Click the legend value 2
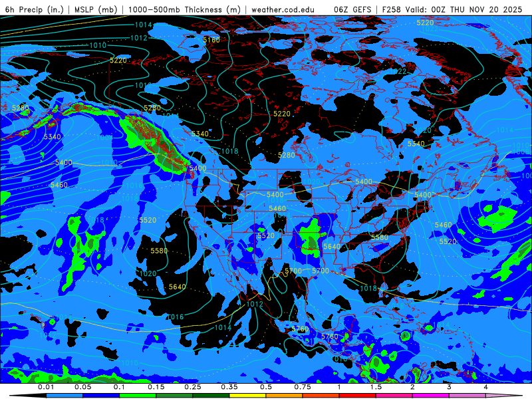 coord(412,387)
